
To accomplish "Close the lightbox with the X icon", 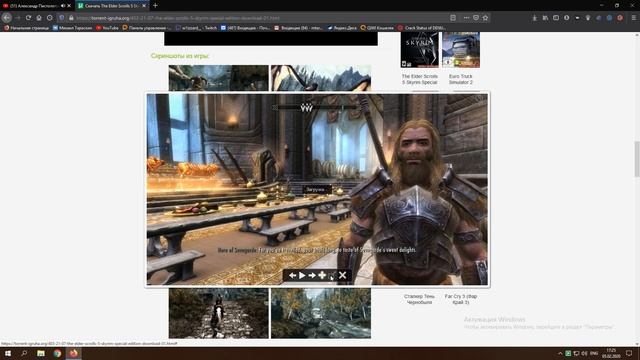I will pyautogui.click(x=342, y=276).
